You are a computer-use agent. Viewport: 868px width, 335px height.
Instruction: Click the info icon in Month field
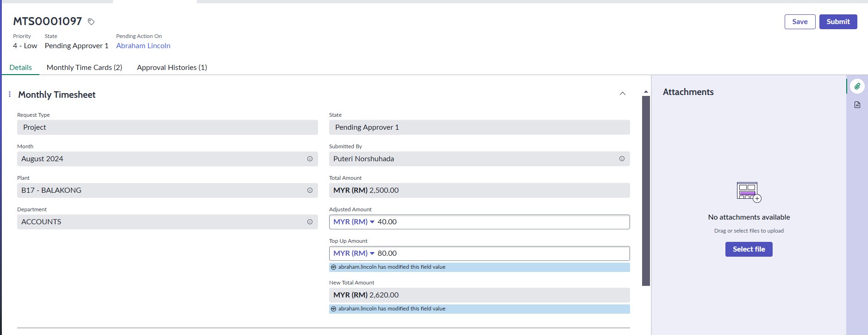coord(310,159)
